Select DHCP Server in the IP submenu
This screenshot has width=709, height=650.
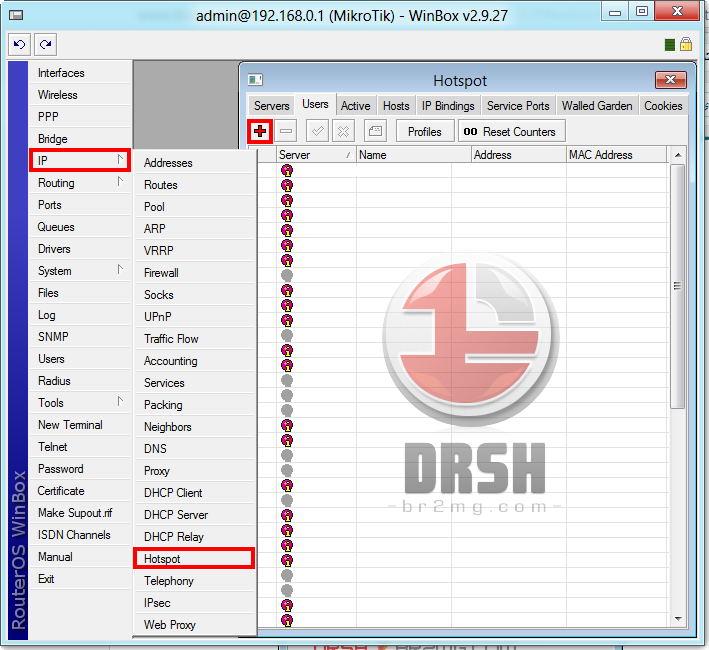click(194, 515)
